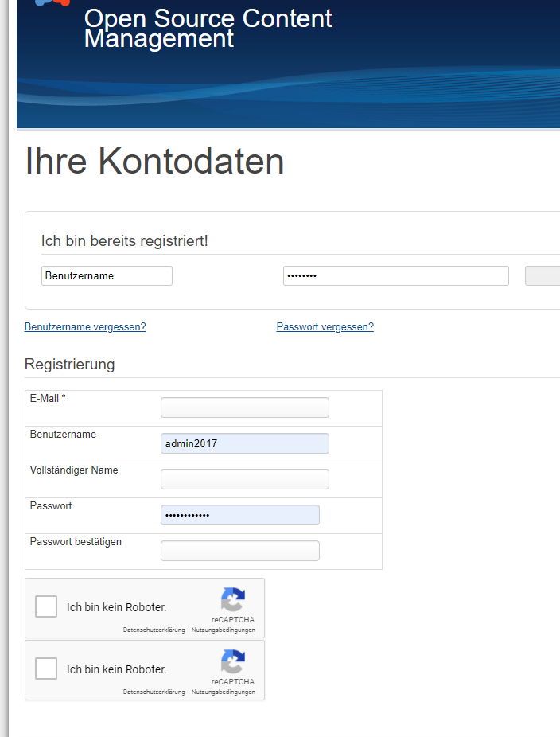Image resolution: width=560 pixels, height=737 pixels.
Task: Focus the E-Mail registration field
Action: pos(244,407)
